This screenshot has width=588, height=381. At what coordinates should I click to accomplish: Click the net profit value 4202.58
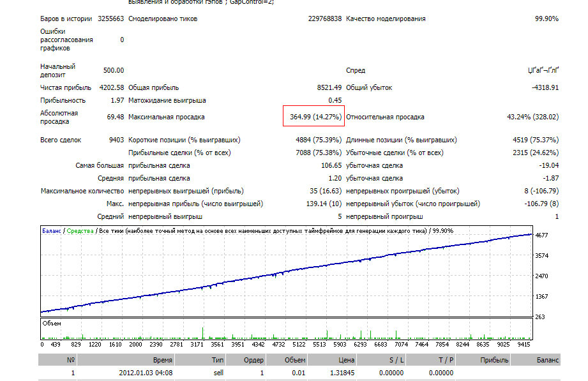[111, 87]
